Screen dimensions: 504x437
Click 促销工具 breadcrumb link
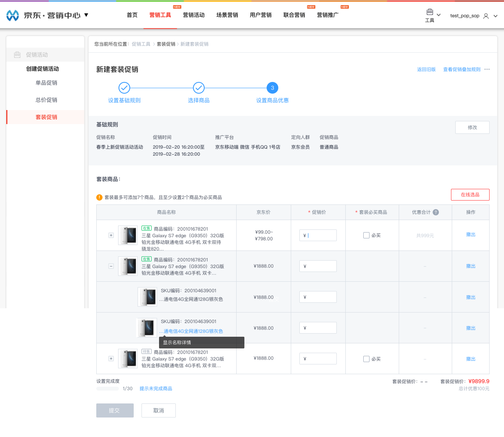point(141,44)
